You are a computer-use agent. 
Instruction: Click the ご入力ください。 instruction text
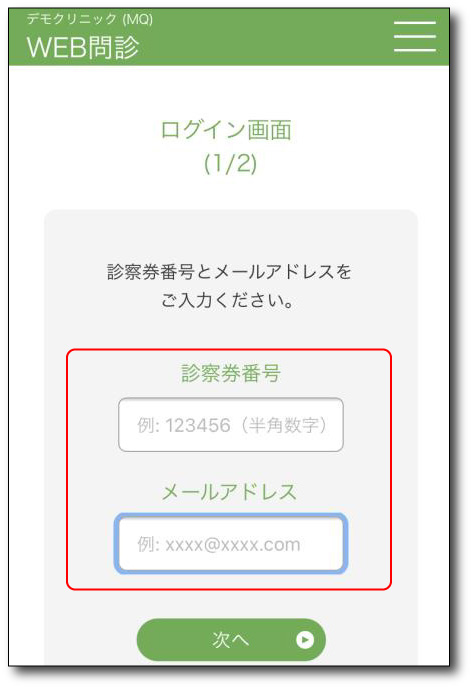click(227, 301)
